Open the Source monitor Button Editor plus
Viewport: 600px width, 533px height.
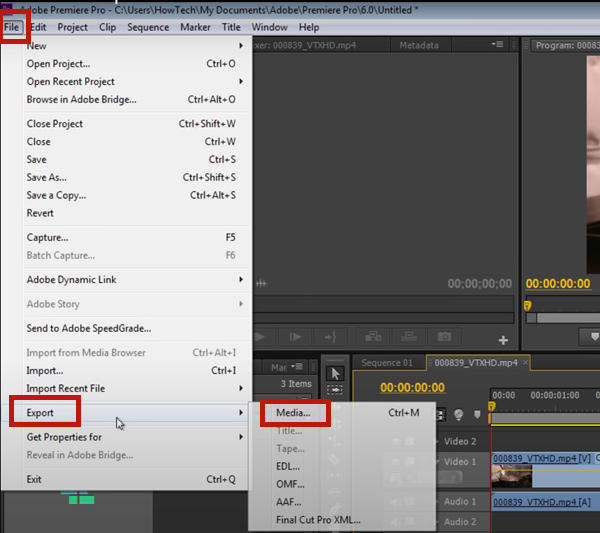(503, 340)
